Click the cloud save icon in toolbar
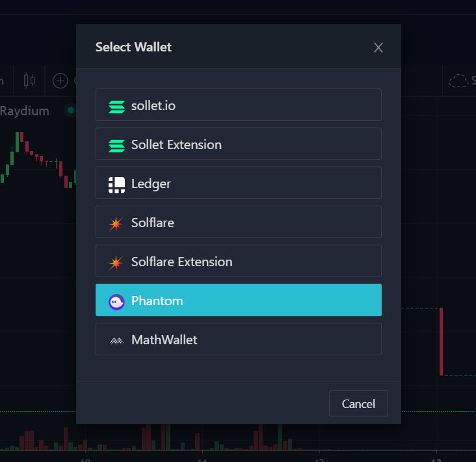The image size is (476, 462). pos(458,81)
